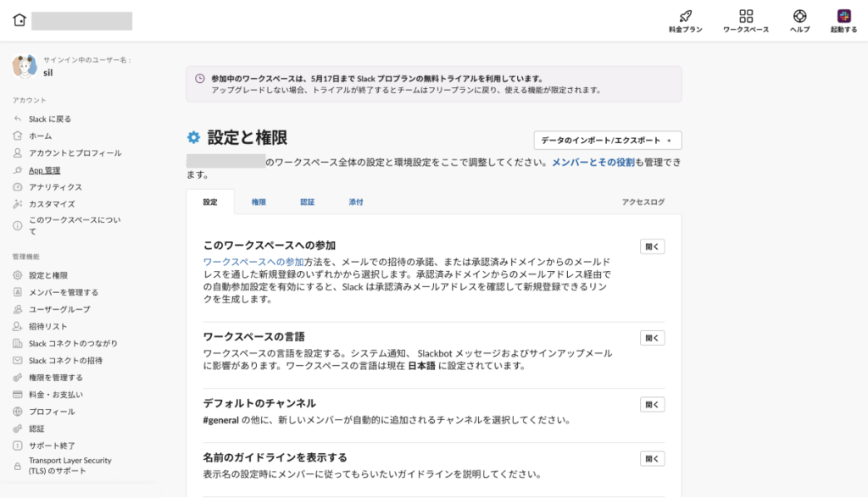Expand ワークスペースの言語 section
The image size is (868, 498).
[652, 338]
